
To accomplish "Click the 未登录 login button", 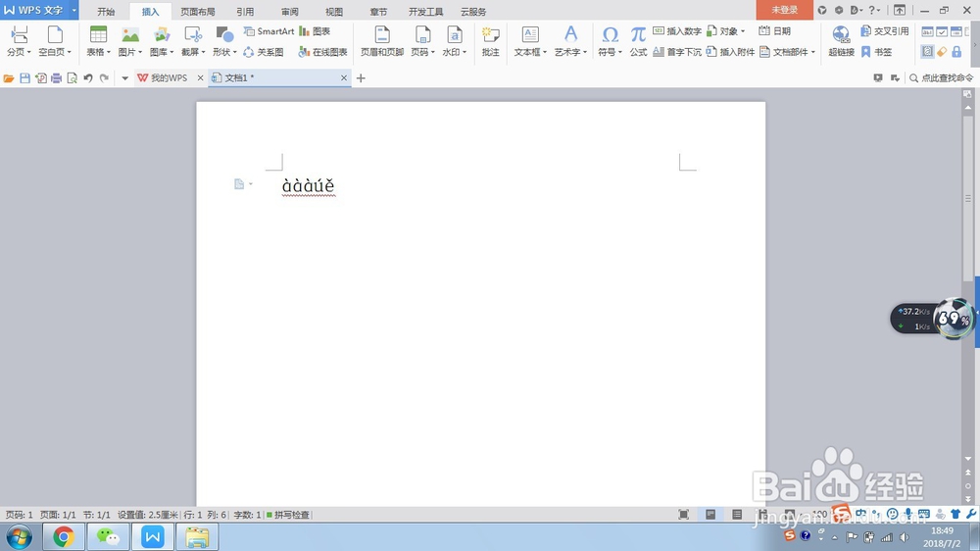I will click(x=784, y=10).
